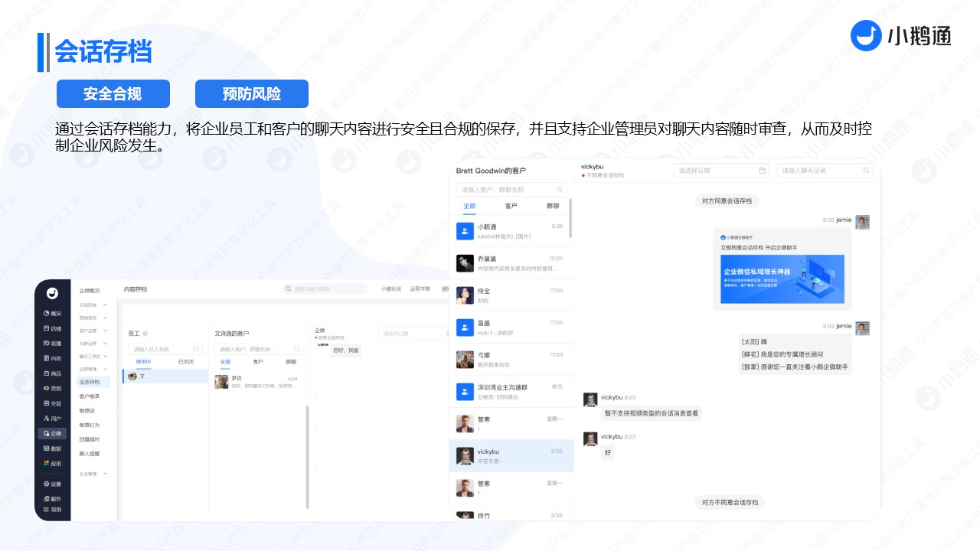Open the 企业微信私域增长神器 banner image

tap(782, 279)
